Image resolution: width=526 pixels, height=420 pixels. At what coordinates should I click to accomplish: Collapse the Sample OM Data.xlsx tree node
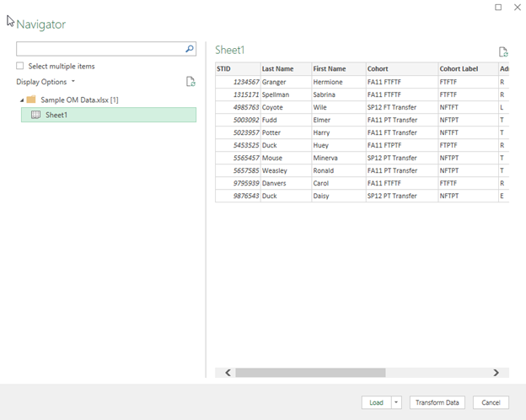click(x=22, y=100)
